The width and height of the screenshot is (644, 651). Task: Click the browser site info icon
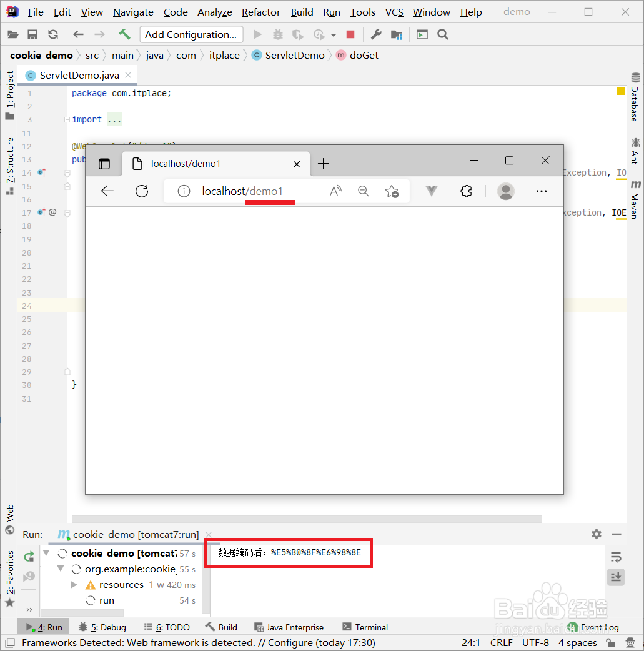point(184,191)
